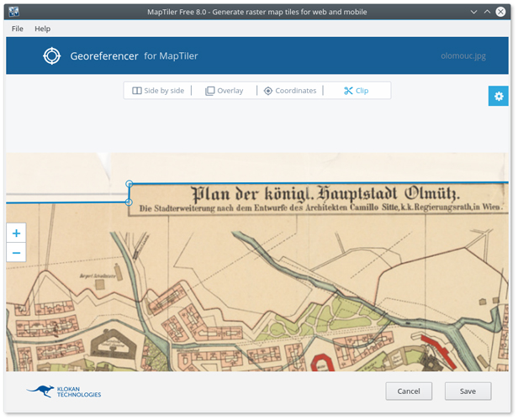Minimize the window with the down chevron
This screenshot has height=420, width=518.
pyautogui.click(x=473, y=12)
